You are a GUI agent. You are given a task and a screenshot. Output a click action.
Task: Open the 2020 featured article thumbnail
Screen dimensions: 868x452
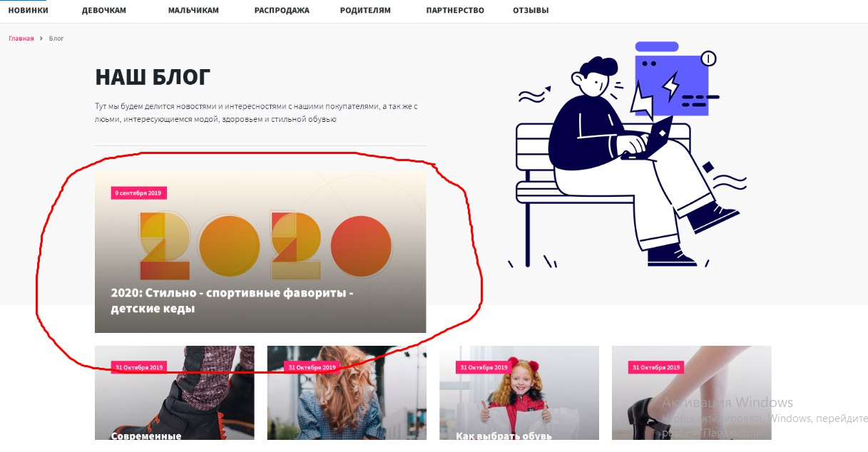[260, 250]
